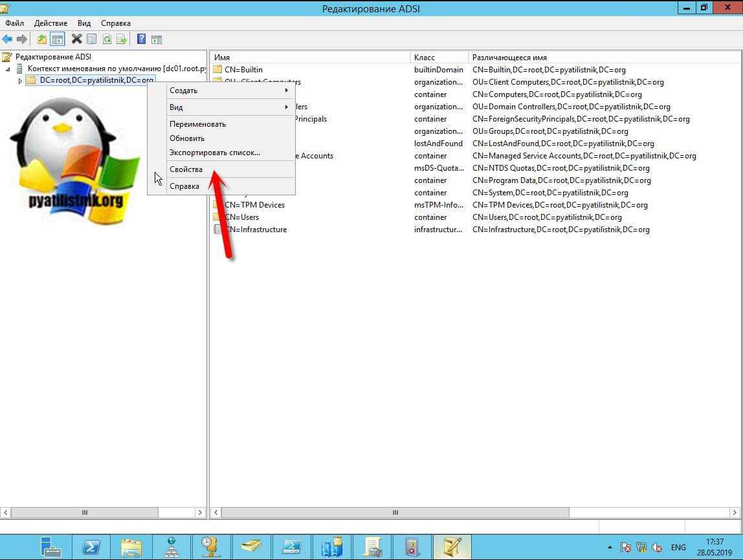743x560 pixels.
Task: Open Properties via the toolbar icon
Action: click(91, 39)
